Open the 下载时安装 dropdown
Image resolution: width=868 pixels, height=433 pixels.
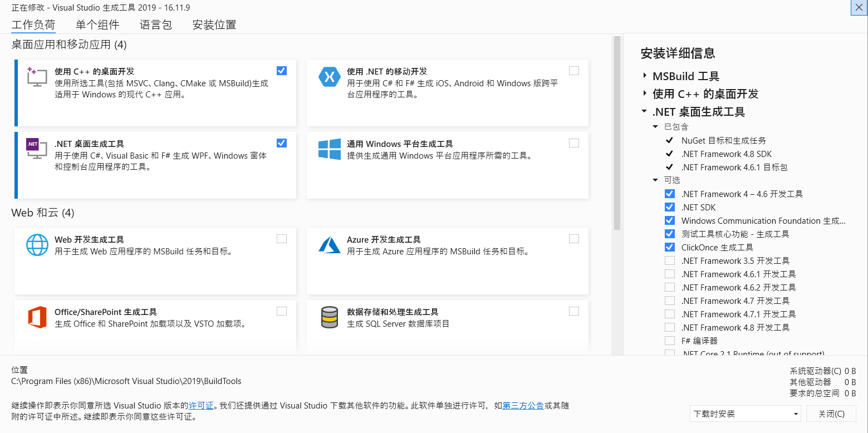745,414
